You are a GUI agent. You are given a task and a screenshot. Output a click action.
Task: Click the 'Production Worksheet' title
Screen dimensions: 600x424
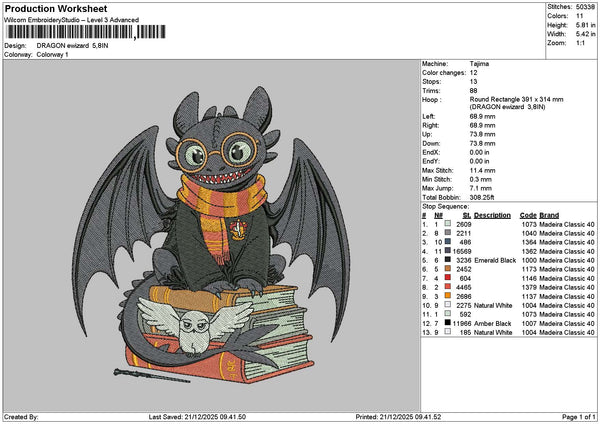56,8
